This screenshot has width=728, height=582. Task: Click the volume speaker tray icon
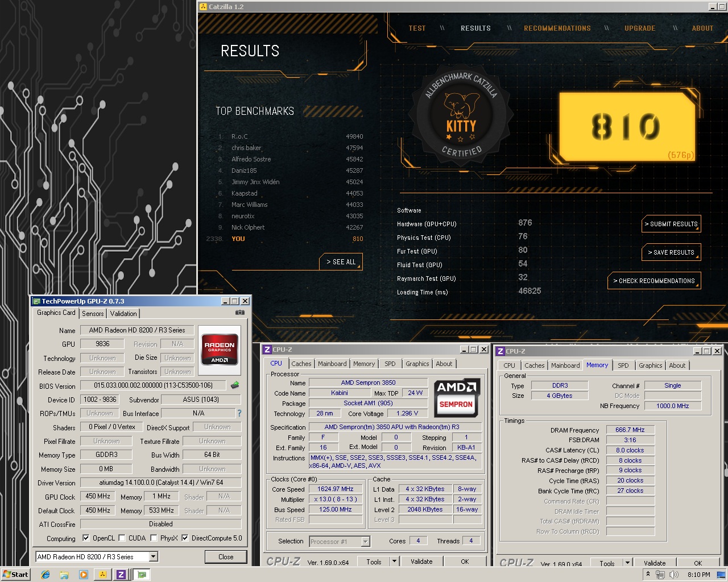pyautogui.click(x=674, y=575)
